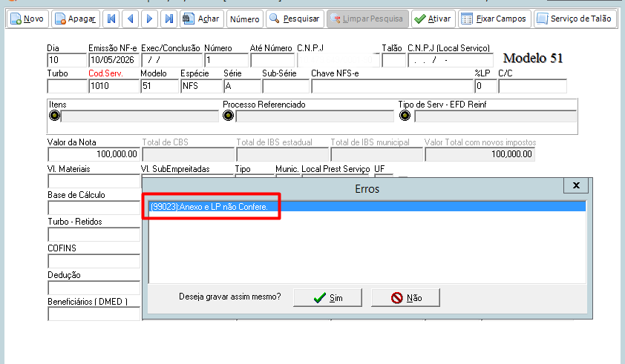Click the Processo Referenciado round selector button
The height and width of the screenshot is (364, 625).
228,116
